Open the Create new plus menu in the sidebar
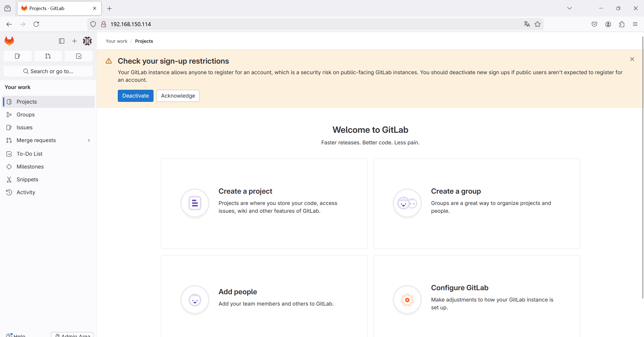Screen dimensions: 644x337 [74, 41]
